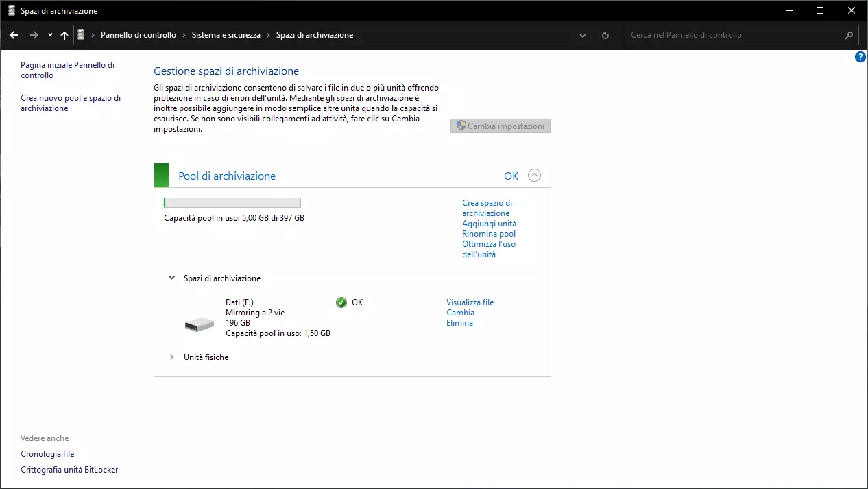This screenshot has width=868, height=489.
Task: Click the refresh button in address bar
Action: coord(605,35)
